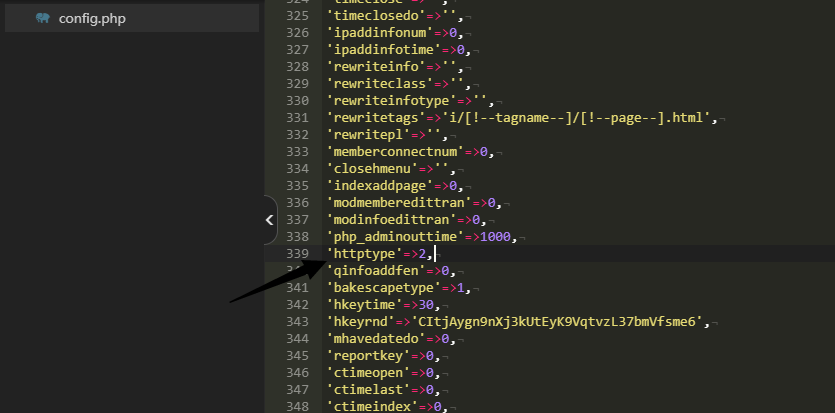Click the 'rewriteinfo' key on line 328
Screen dimensions: 835x413
[x=376, y=67]
